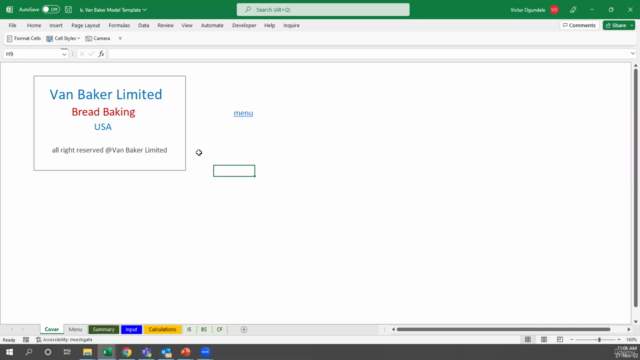Viewport: 640px width, 360px height.
Task: Open Customize Quick Access Toolbar arrow
Action: point(120,38)
